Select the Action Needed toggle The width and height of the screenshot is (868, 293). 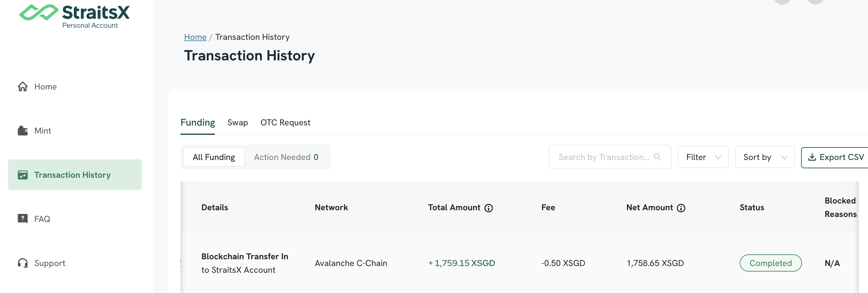[286, 157]
